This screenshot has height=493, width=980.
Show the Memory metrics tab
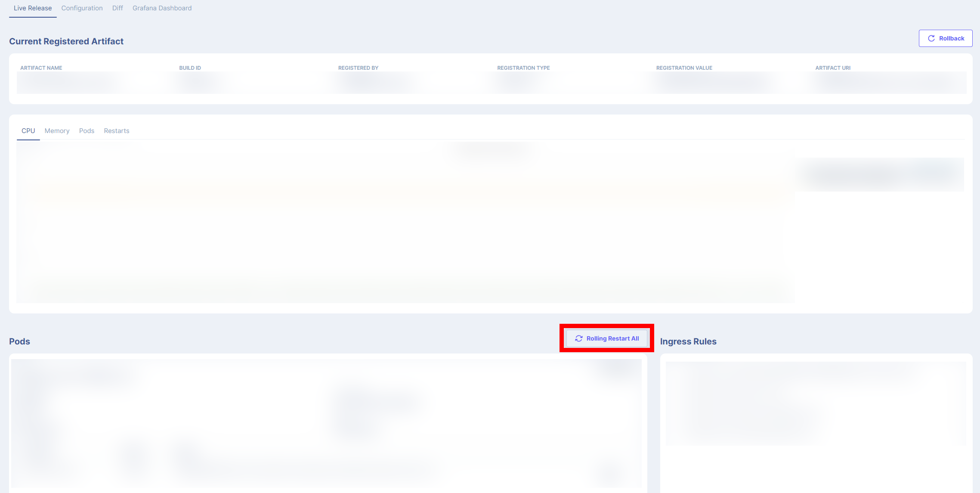pyautogui.click(x=57, y=131)
